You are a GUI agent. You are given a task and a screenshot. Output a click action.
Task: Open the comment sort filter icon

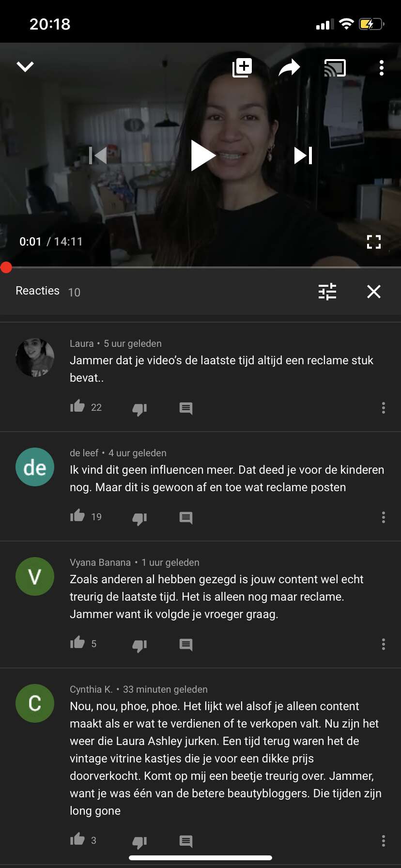point(327,292)
